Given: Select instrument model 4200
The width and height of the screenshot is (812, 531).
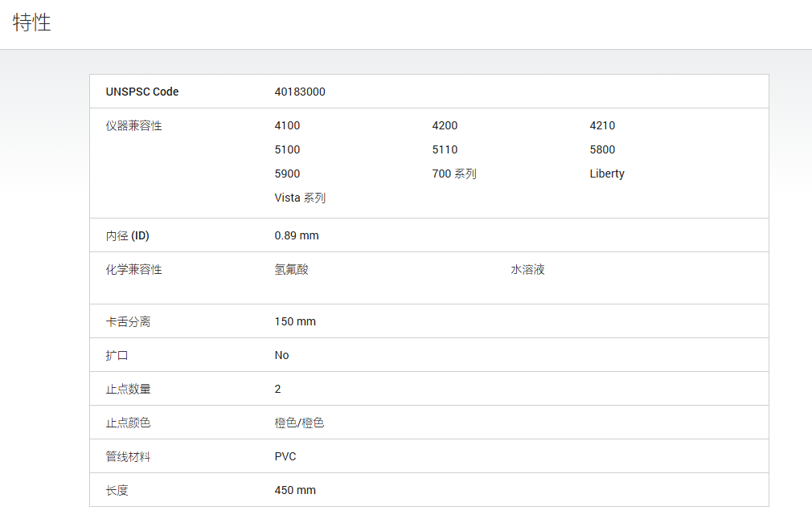Looking at the screenshot, I should (x=445, y=126).
